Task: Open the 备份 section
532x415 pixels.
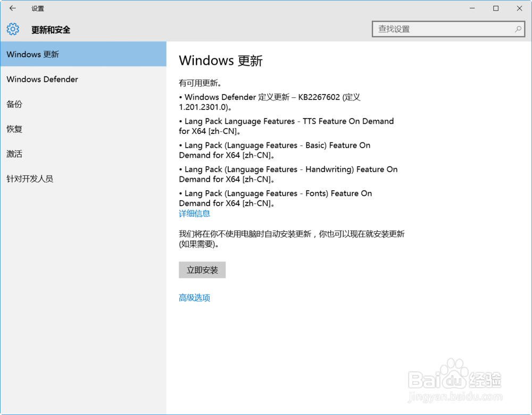Action: pos(83,104)
